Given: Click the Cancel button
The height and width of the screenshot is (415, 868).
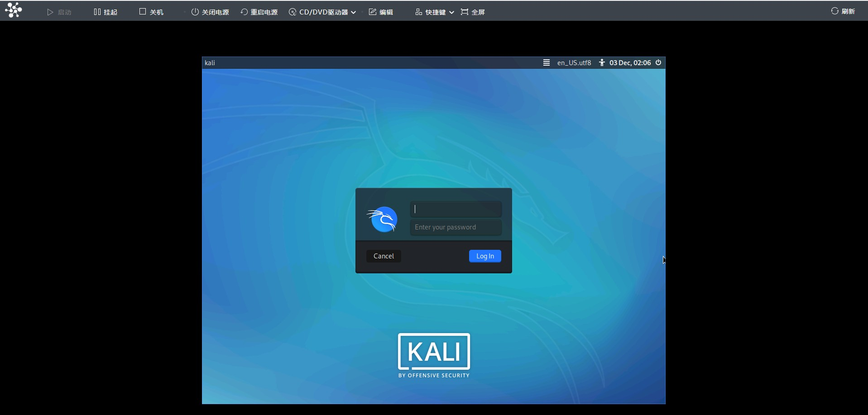Looking at the screenshot, I should 384,256.
